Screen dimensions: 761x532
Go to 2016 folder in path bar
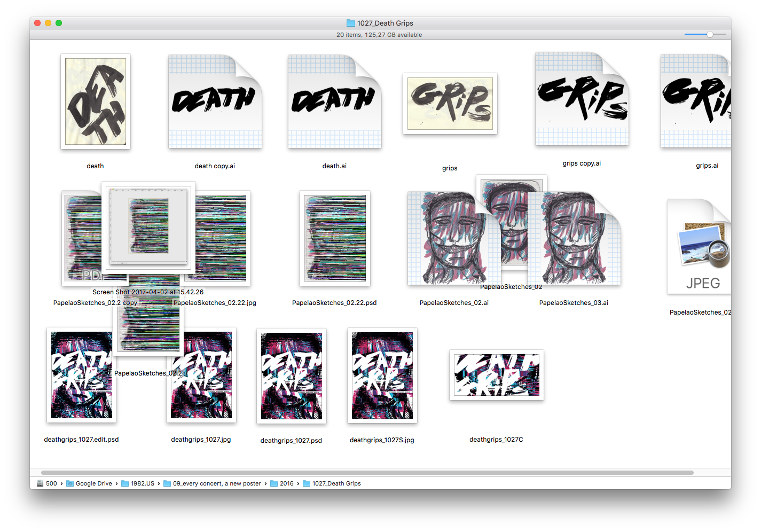coord(282,483)
